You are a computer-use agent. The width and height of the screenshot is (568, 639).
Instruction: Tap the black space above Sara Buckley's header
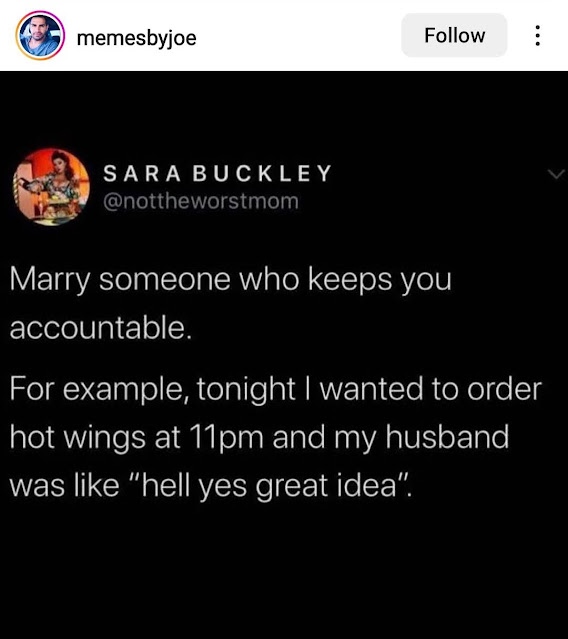[284, 108]
